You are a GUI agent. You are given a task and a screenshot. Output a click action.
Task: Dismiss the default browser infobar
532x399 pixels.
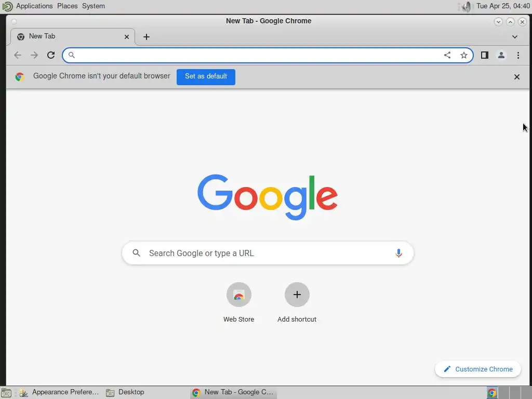pyautogui.click(x=517, y=77)
